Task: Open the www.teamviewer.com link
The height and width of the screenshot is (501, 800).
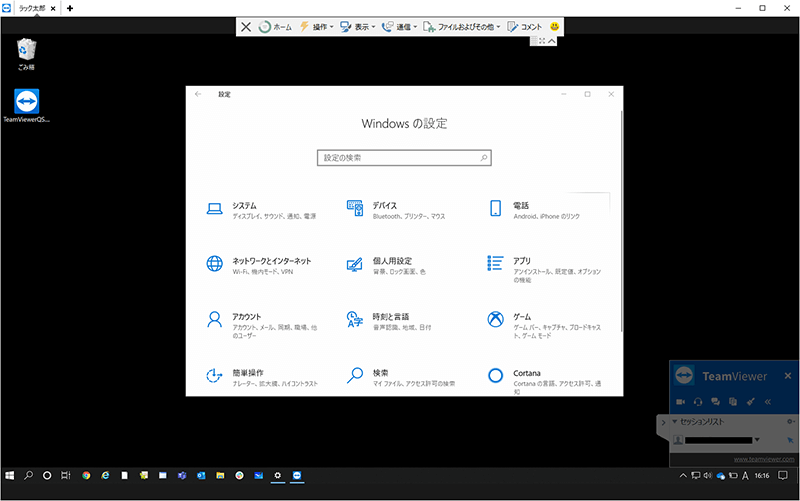Action: tap(764, 459)
